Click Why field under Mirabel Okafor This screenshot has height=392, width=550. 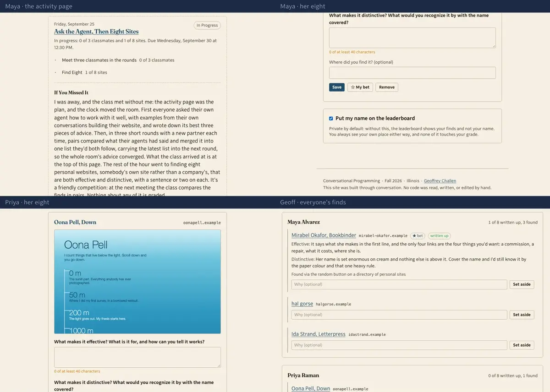coord(399,284)
